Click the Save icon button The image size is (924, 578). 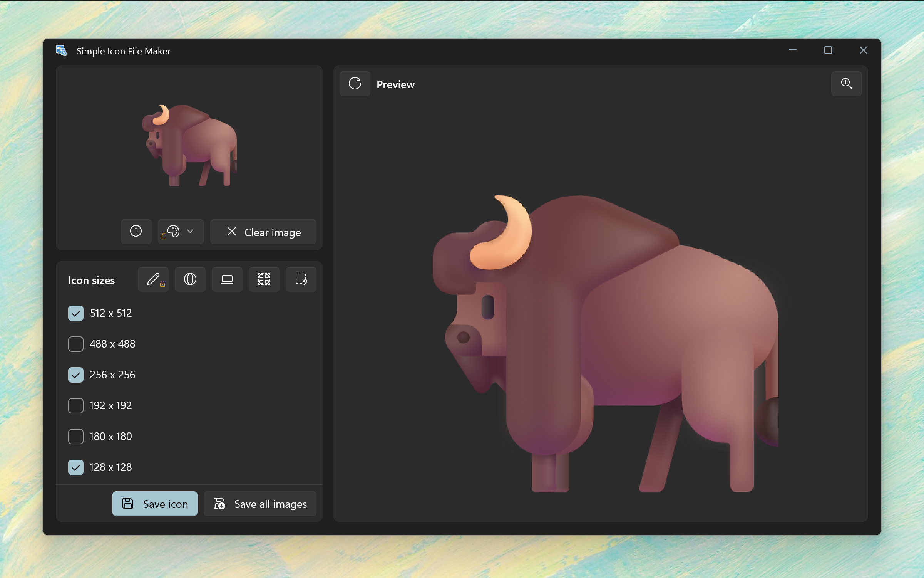(155, 504)
